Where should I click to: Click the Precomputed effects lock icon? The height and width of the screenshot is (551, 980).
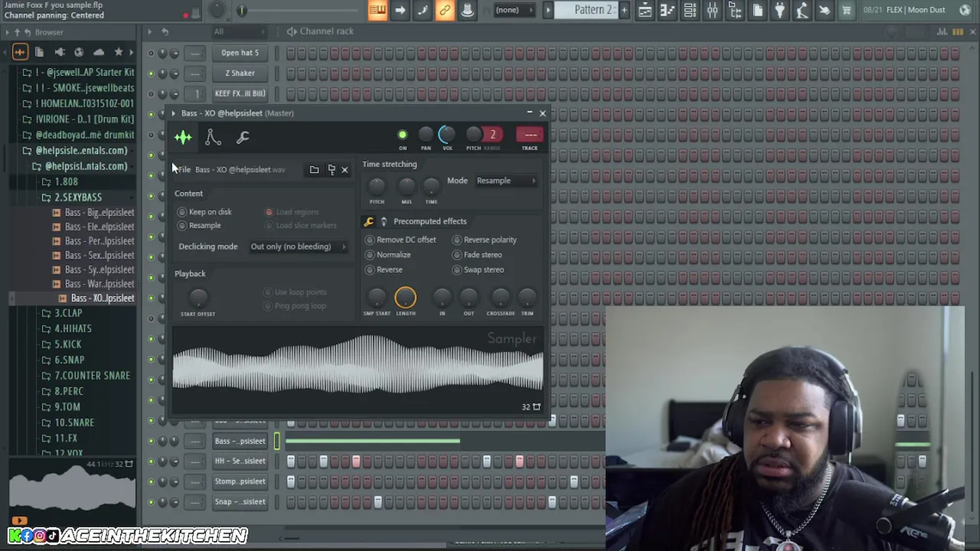click(384, 221)
